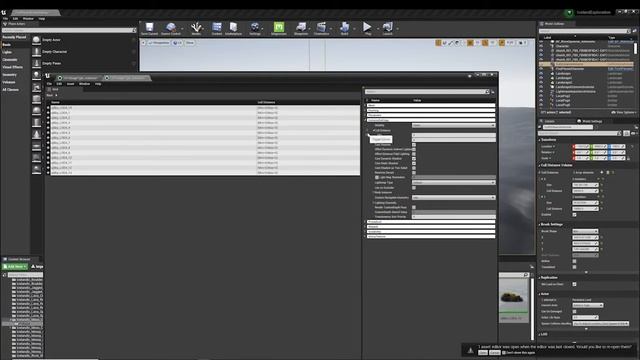
Task: Click Import button in Content Browser
Action: tap(37, 267)
